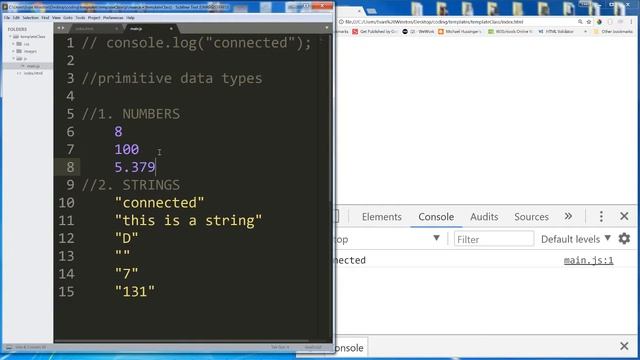Collapse the js folder in sidebar

pos(13,59)
